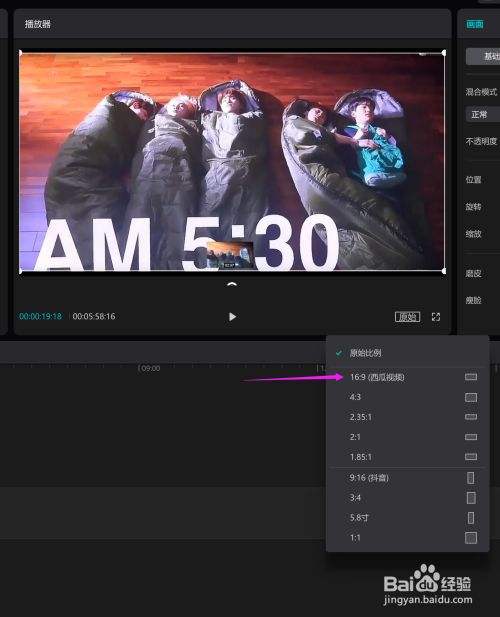Click the 2:1 shape icon
The width and height of the screenshot is (500, 617).
[x=471, y=437]
